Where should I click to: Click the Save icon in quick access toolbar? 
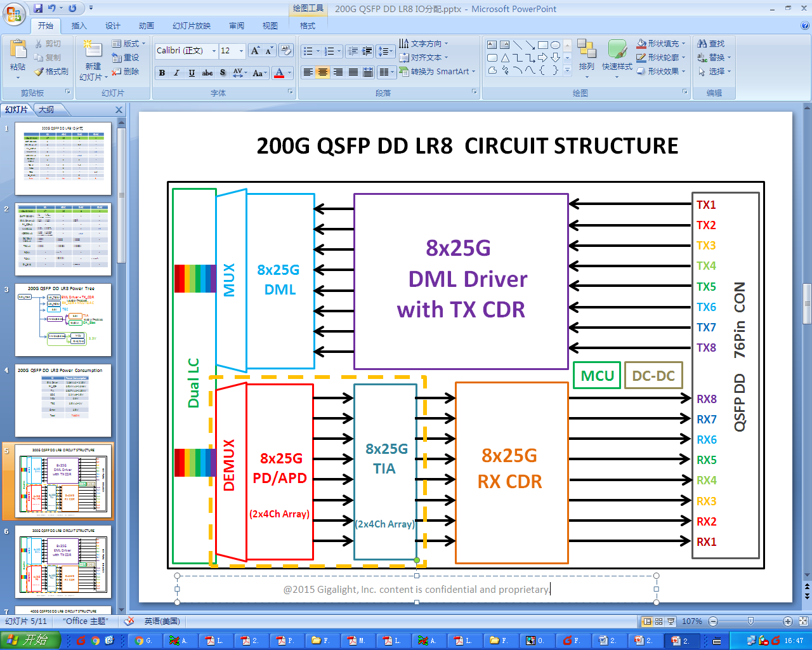coord(38,8)
